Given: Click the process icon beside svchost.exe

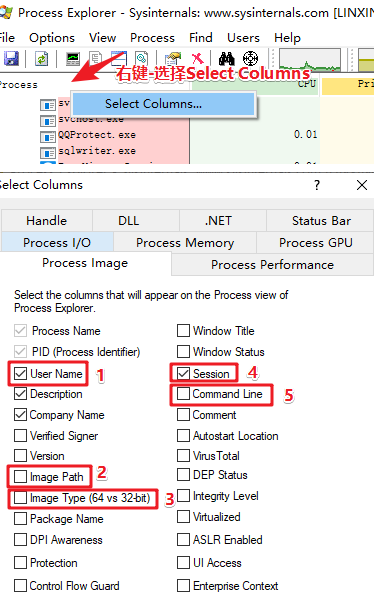Looking at the screenshot, I should tap(48, 121).
